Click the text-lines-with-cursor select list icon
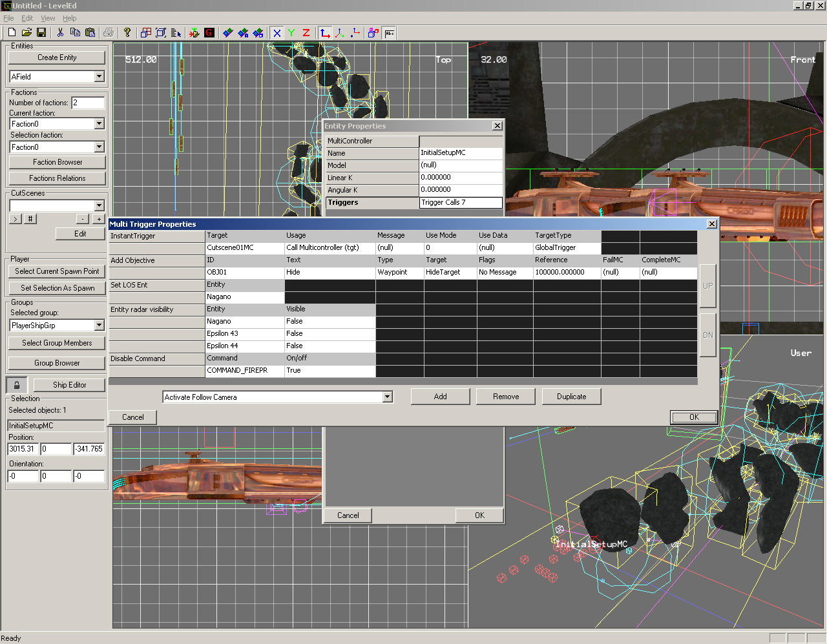The width and height of the screenshot is (827, 644). 176,33
